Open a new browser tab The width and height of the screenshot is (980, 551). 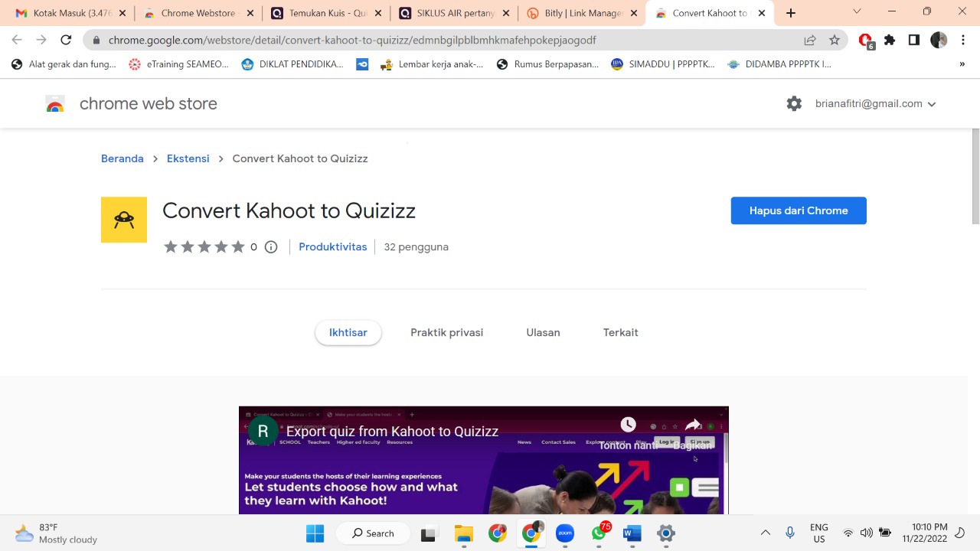791,13
